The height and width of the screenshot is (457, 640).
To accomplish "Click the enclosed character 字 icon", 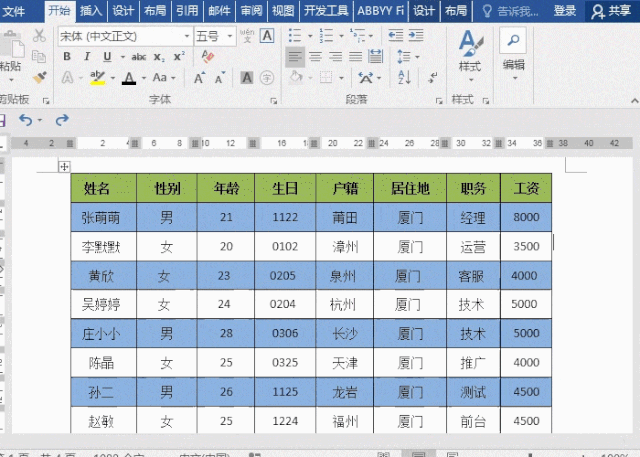I will tap(267, 78).
